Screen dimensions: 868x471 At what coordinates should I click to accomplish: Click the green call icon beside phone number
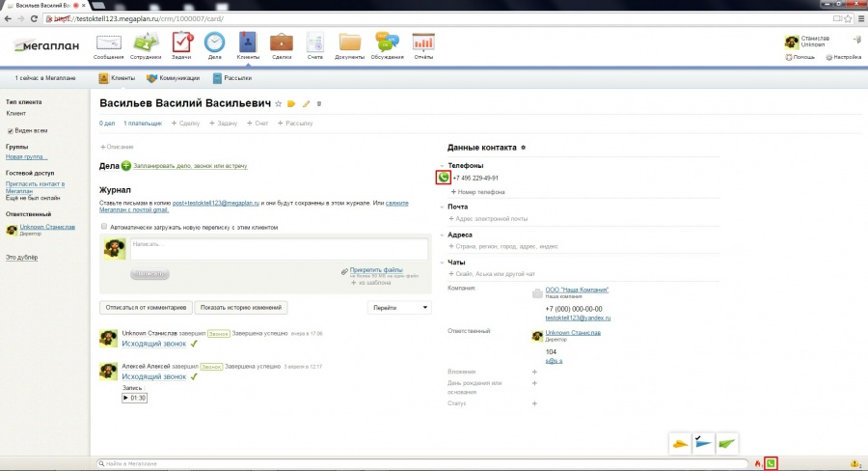pyautogui.click(x=444, y=178)
